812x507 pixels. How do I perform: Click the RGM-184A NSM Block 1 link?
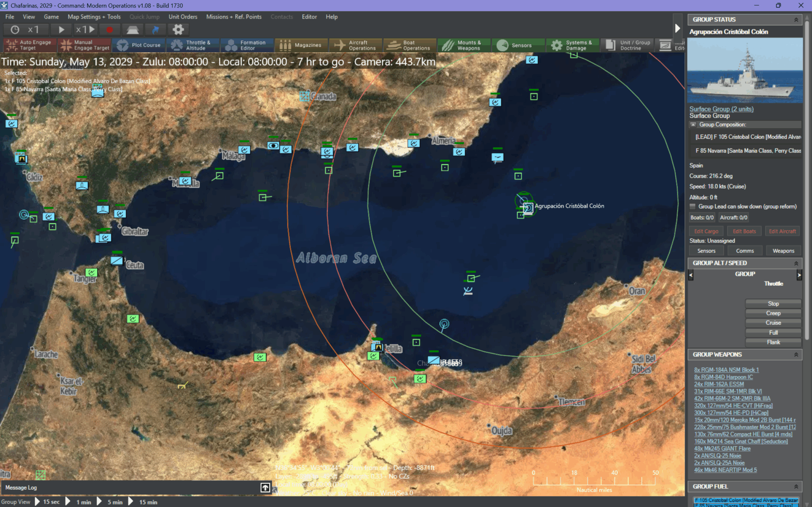[x=726, y=370]
